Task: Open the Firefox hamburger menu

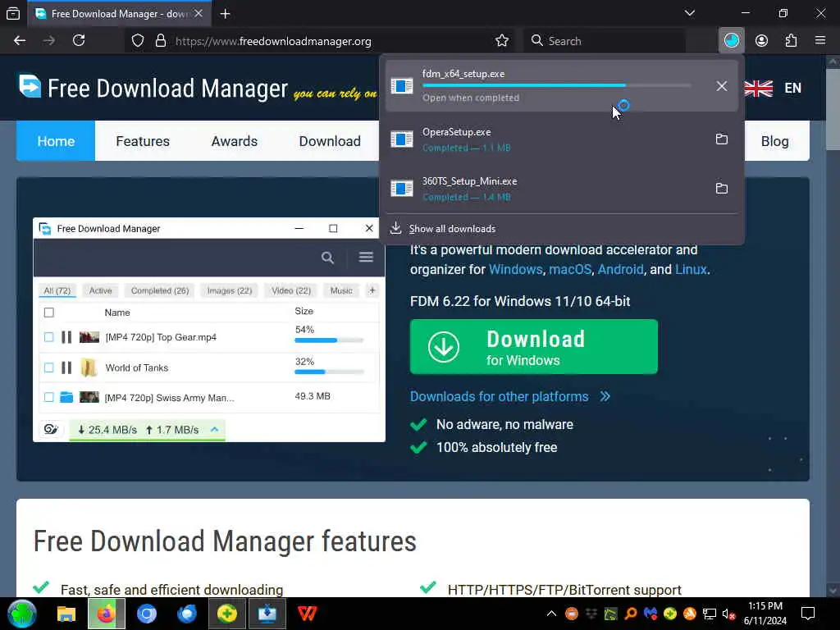Action: (820, 41)
